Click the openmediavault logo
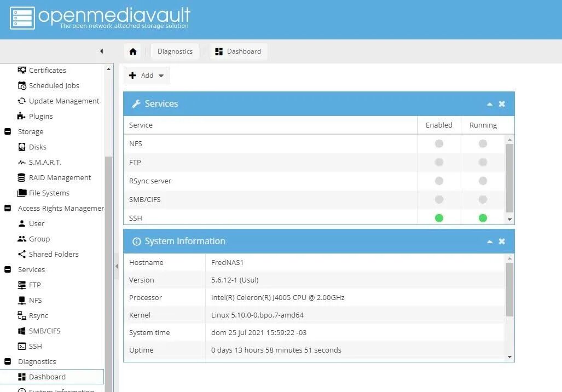Image resolution: width=562 pixels, height=392 pixels. tap(100, 18)
